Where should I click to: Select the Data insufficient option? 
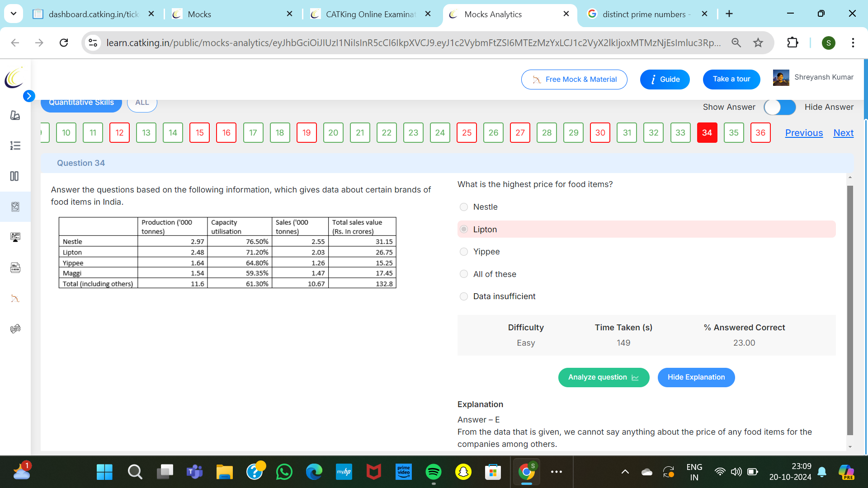click(464, 296)
